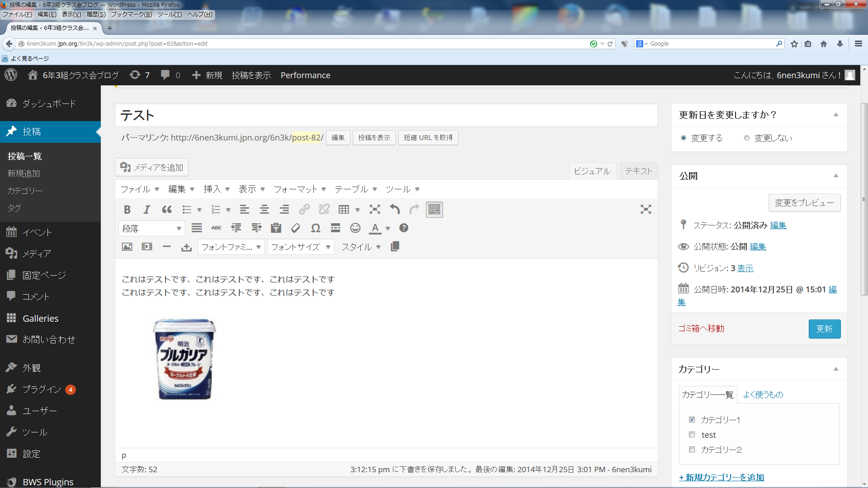Click the post title field テスト
Image resolution: width=868 pixels, height=488 pixels.
pos(387,115)
